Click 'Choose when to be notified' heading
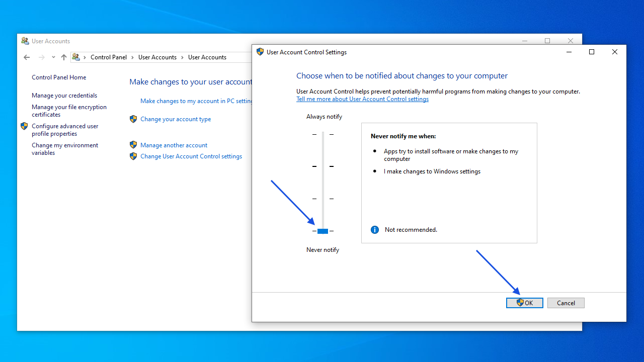Image resolution: width=644 pixels, height=362 pixels. click(x=402, y=76)
